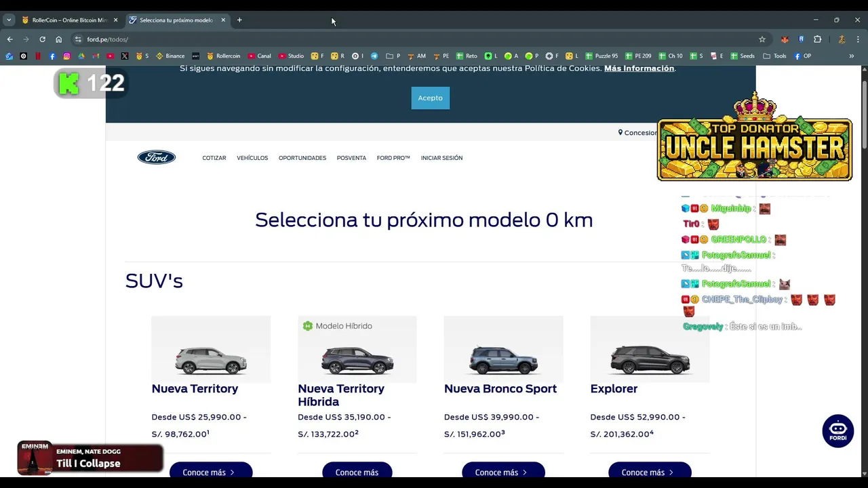Image resolution: width=868 pixels, height=488 pixels.
Task: Open the Seeds bookmark
Action: (743, 56)
